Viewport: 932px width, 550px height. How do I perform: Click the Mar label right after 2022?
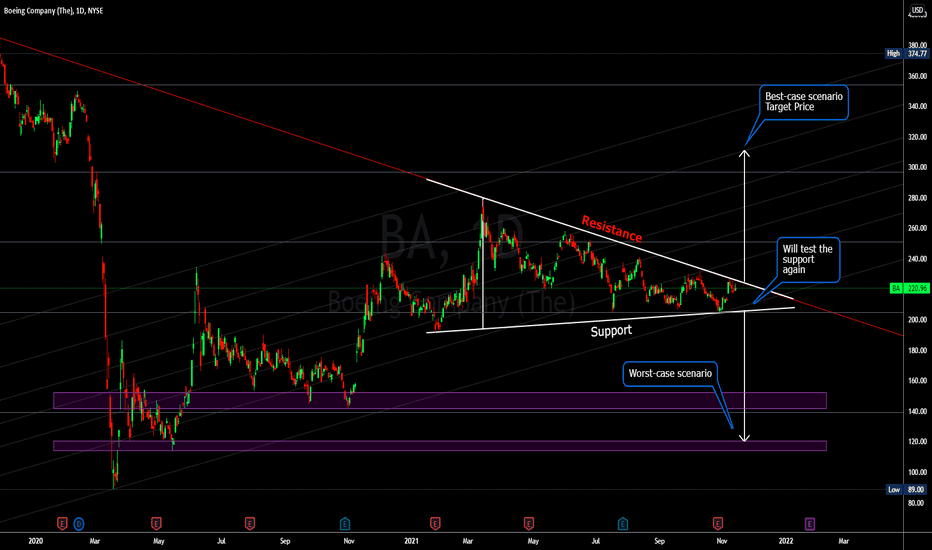click(843, 541)
